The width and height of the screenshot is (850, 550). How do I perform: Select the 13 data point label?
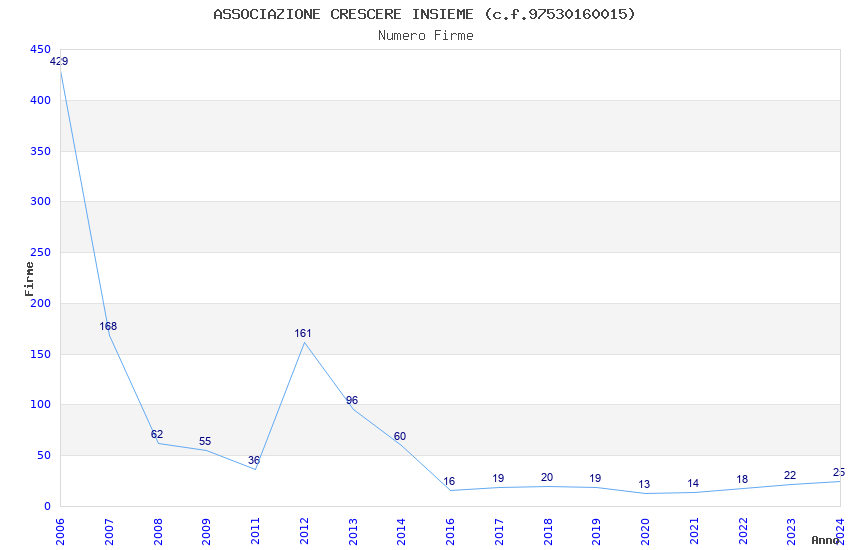644,484
